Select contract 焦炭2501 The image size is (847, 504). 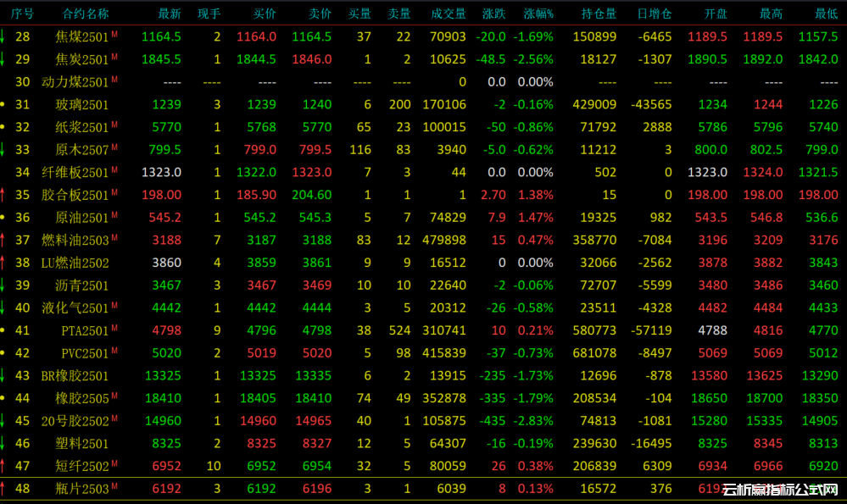pyautogui.click(x=81, y=59)
